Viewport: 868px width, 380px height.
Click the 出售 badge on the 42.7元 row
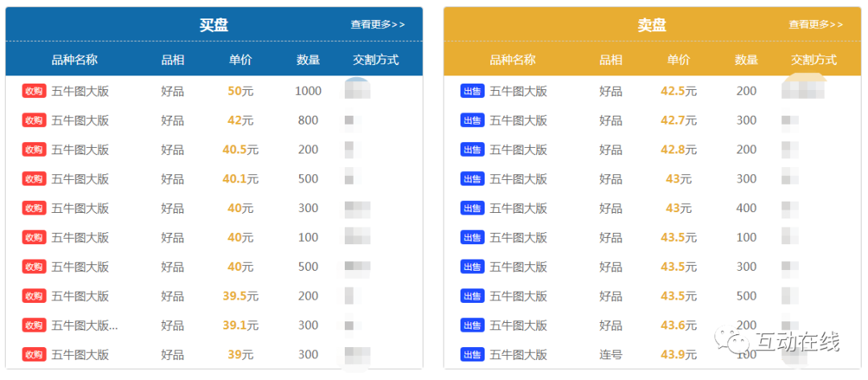[x=473, y=120]
